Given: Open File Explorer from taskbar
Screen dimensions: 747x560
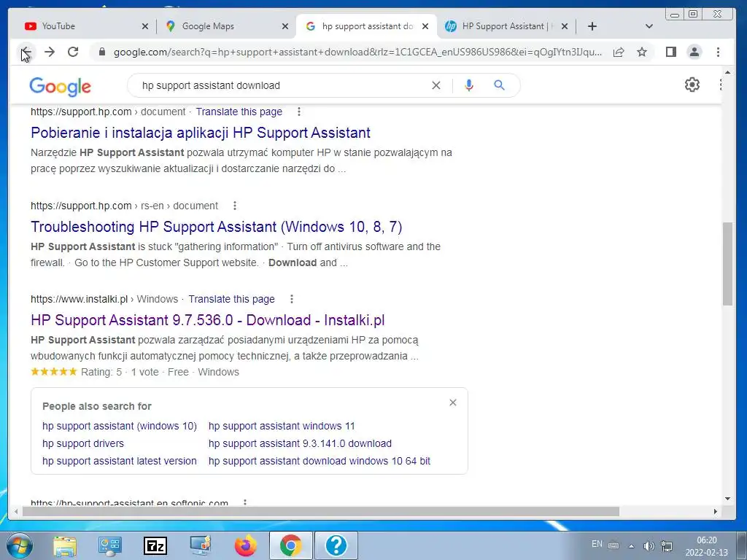Looking at the screenshot, I should (65, 545).
